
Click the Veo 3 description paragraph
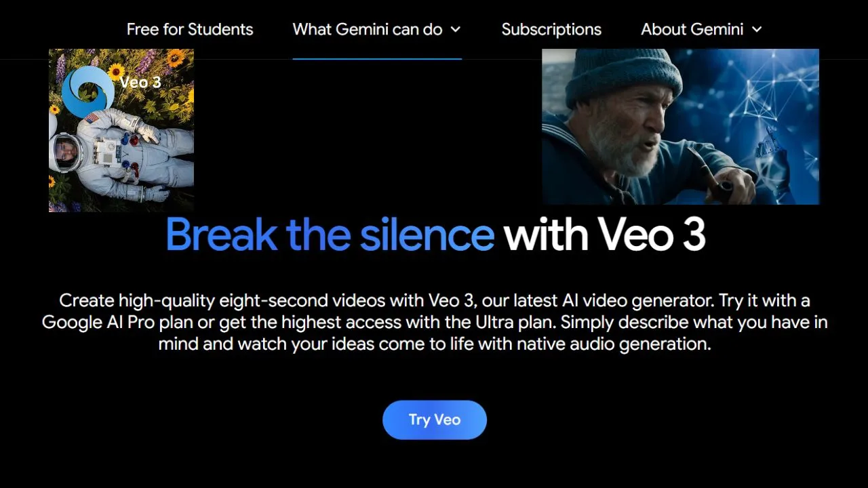(435, 322)
